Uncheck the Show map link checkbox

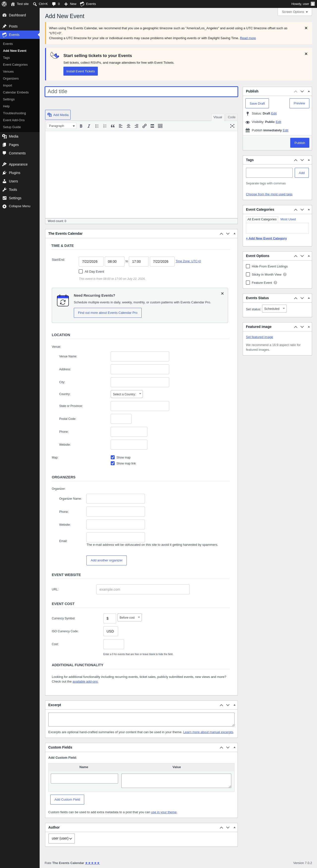[113, 463]
